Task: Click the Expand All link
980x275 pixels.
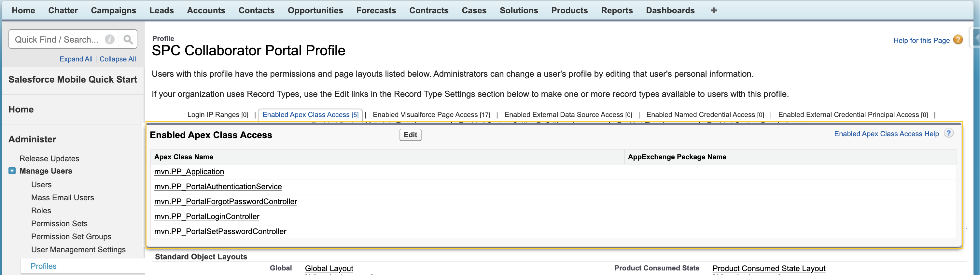Action: coord(76,59)
